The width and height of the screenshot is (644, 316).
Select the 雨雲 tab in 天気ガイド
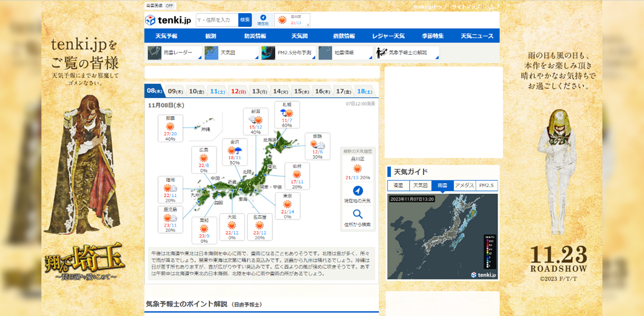[442, 186]
